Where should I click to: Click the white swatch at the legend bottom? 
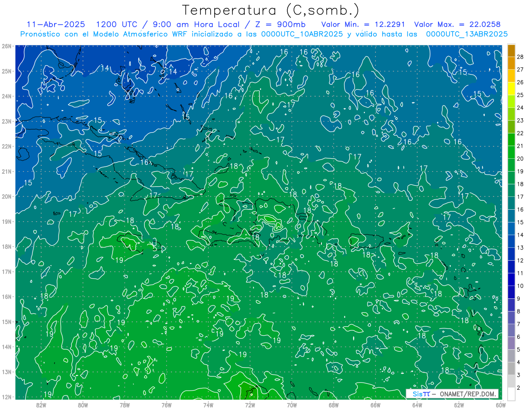click(x=511, y=393)
